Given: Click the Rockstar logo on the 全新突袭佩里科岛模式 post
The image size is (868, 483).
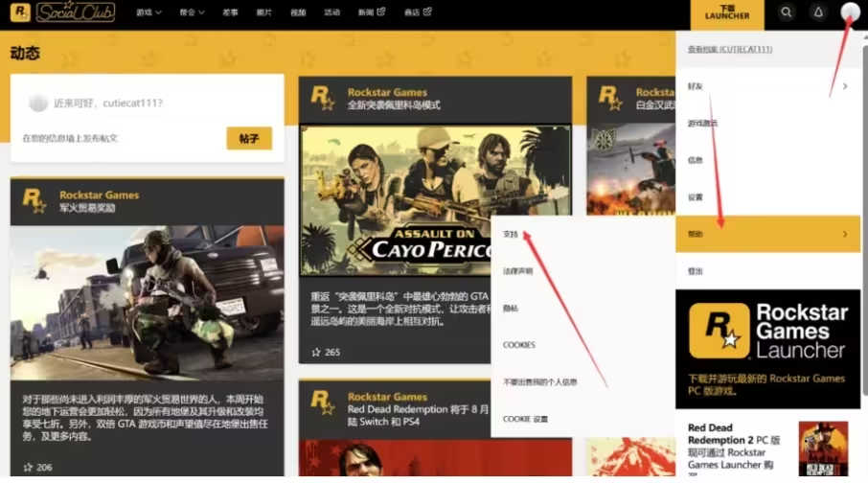Looking at the screenshot, I should click(323, 98).
